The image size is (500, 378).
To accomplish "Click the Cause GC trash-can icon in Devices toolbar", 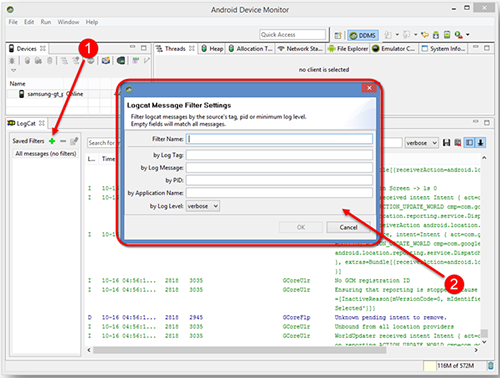I will 50,61.
